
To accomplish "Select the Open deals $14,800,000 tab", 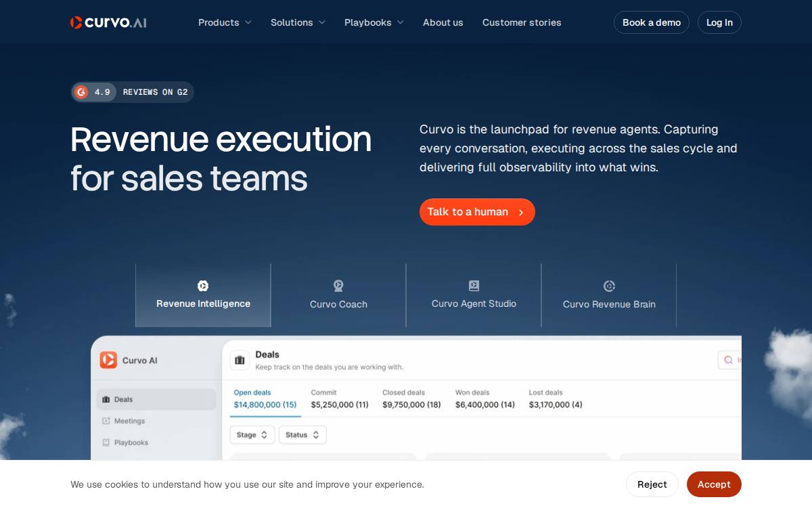I will (x=265, y=399).
